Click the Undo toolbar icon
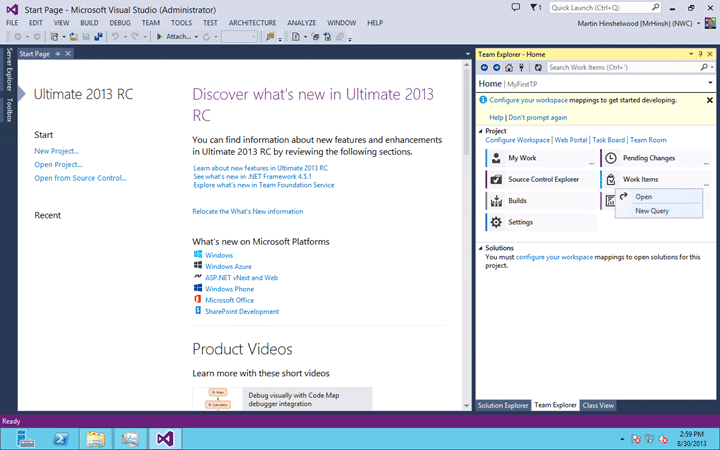 click(115, 37)
